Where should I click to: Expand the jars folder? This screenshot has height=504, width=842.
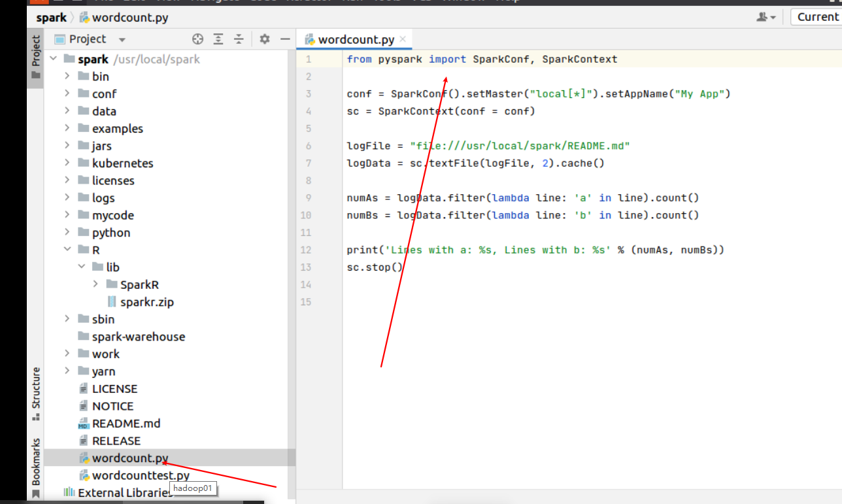(67, 146)
